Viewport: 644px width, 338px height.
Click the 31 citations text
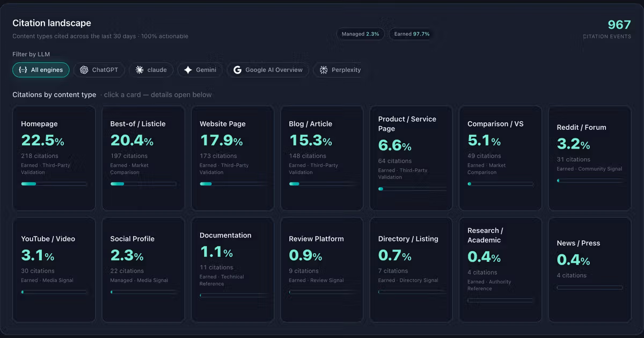tap(574, 159)
